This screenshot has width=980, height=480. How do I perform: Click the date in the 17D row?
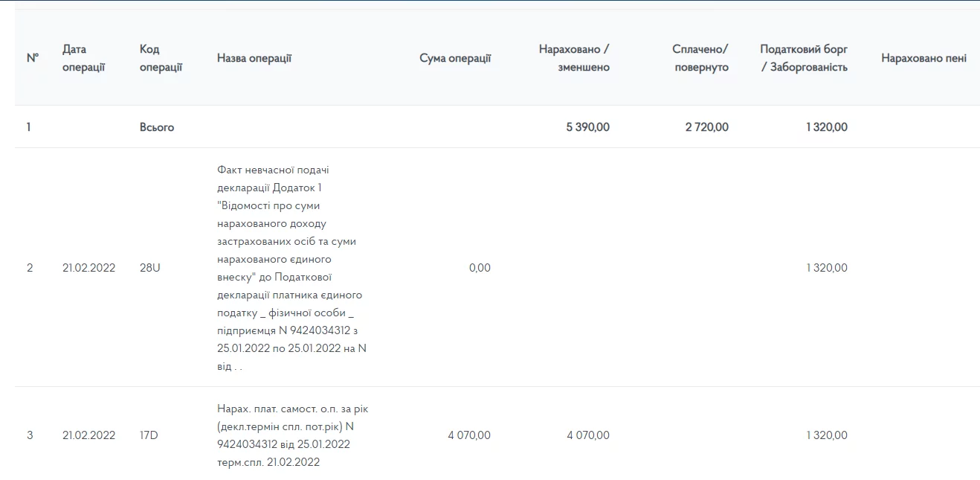[89, 435]
